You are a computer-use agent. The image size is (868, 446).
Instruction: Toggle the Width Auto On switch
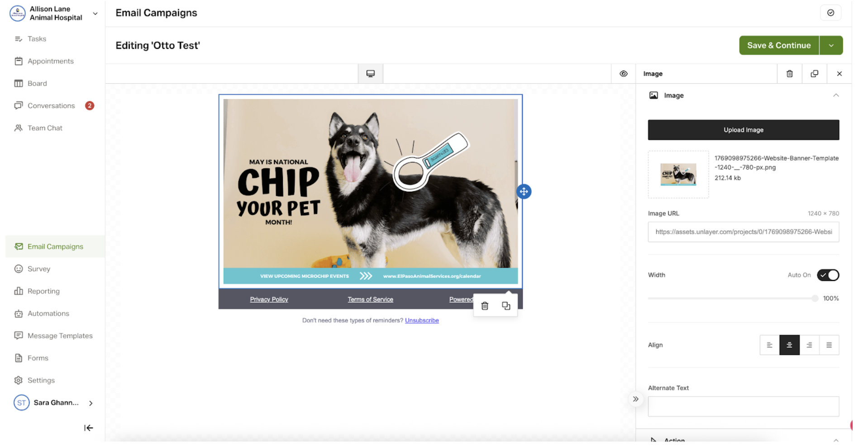click(828, 275)
